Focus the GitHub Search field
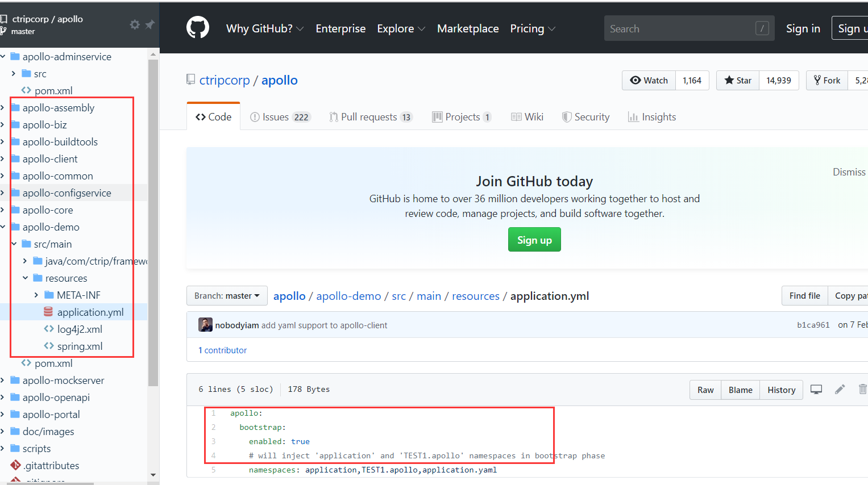The height and width of the screenshot is (485, 868). 689,28
